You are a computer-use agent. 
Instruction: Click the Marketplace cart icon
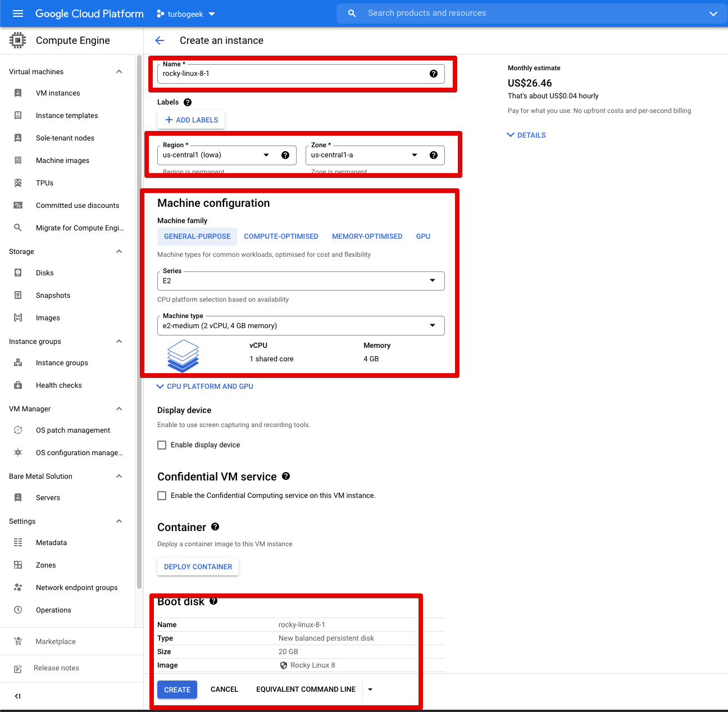(18, 641)
